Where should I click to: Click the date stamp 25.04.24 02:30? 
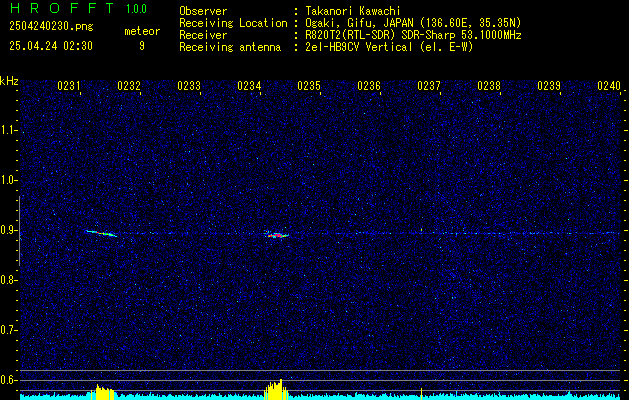tap(51, 46)
